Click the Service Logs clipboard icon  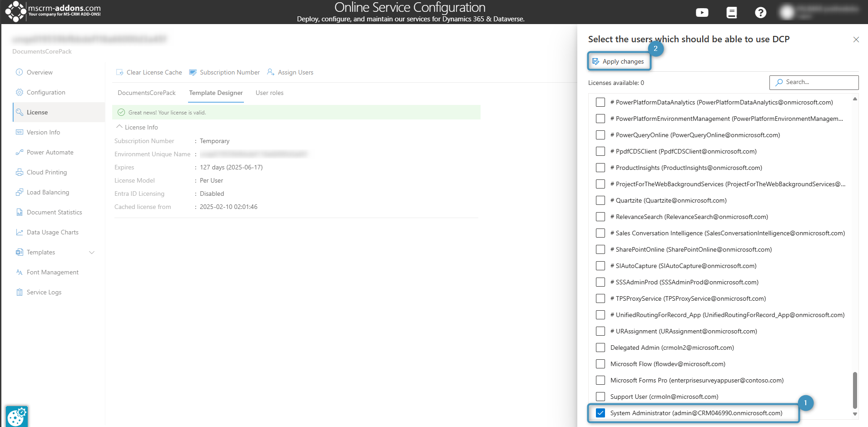[19, 292]
